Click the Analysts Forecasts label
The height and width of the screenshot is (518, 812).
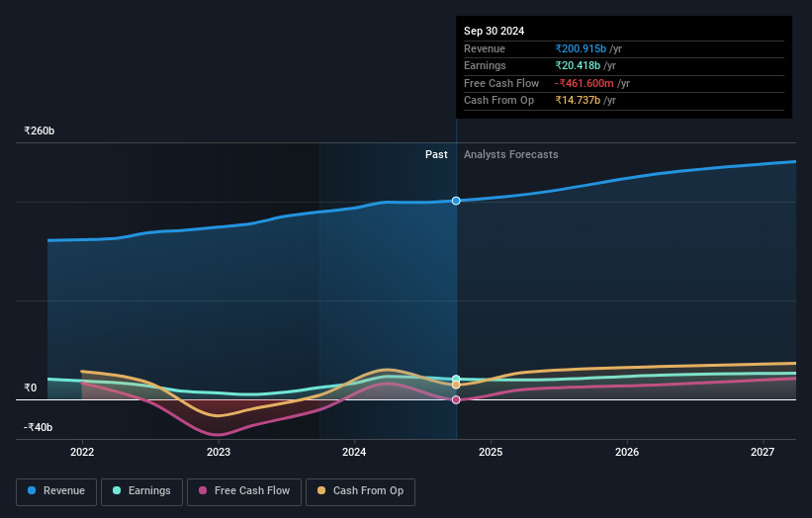tap(511, 155)
